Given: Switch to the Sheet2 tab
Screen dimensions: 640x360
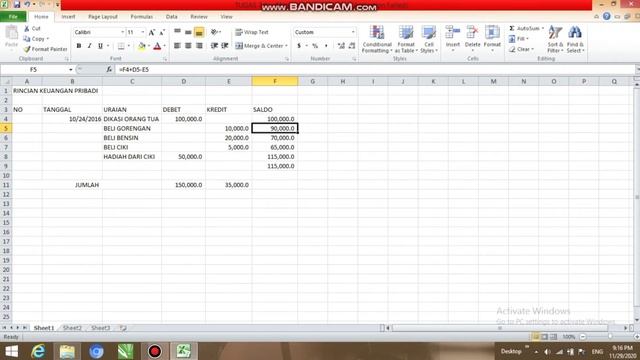Looking at the screenshot, I should pos(72,328).
